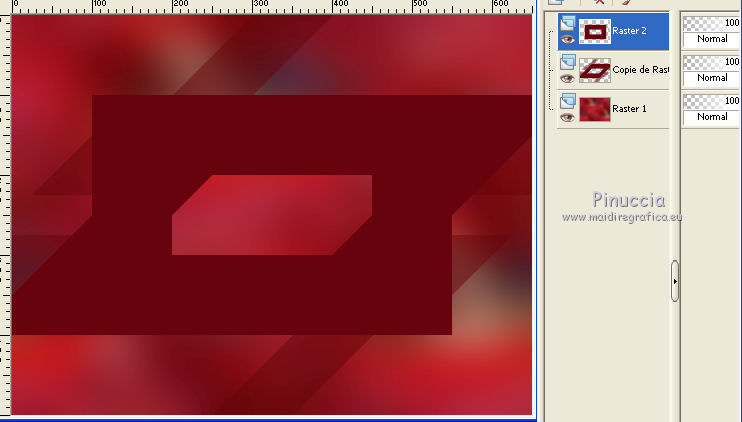Select the Raster 1 layer thumbnail
This screenshot has width=742, height=422.
595,109
